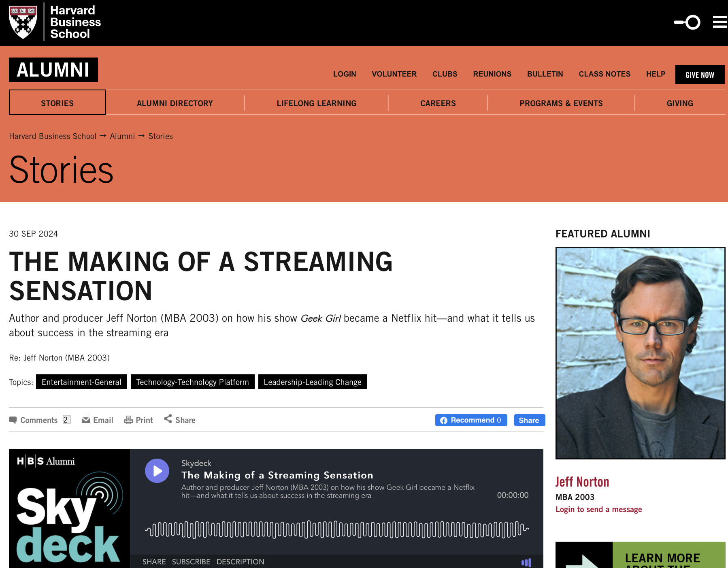Open the hamburger menu icon
Screen dimensions: 728x568
click(720, 22)
